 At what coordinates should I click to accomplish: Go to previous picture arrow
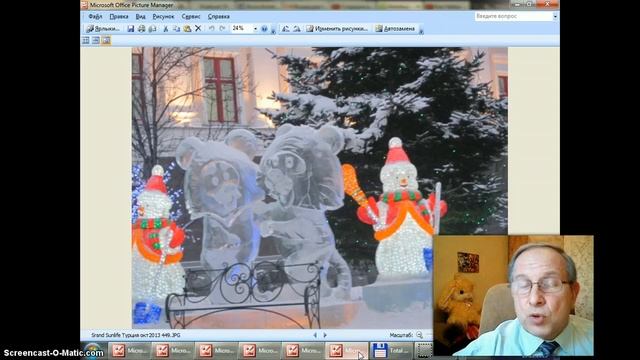click(315, 335)
